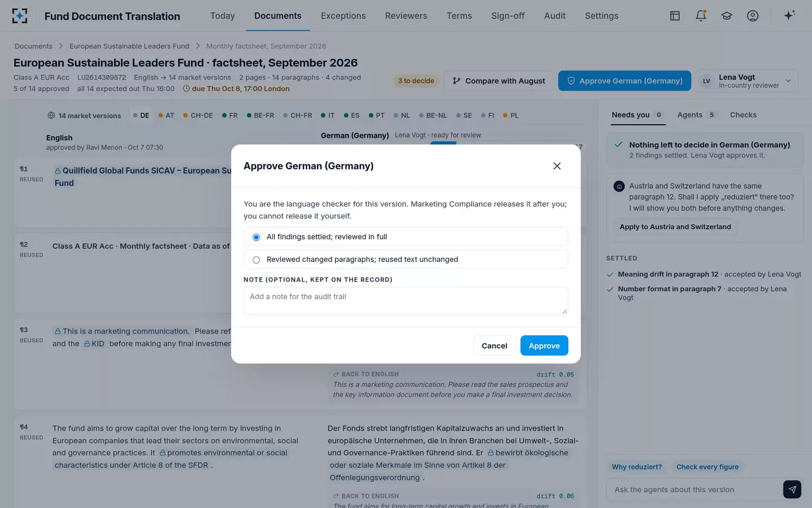This screenshot has width=812, height=508.
Task: Click the agent bot avatar icon
Action: [619, 186]
